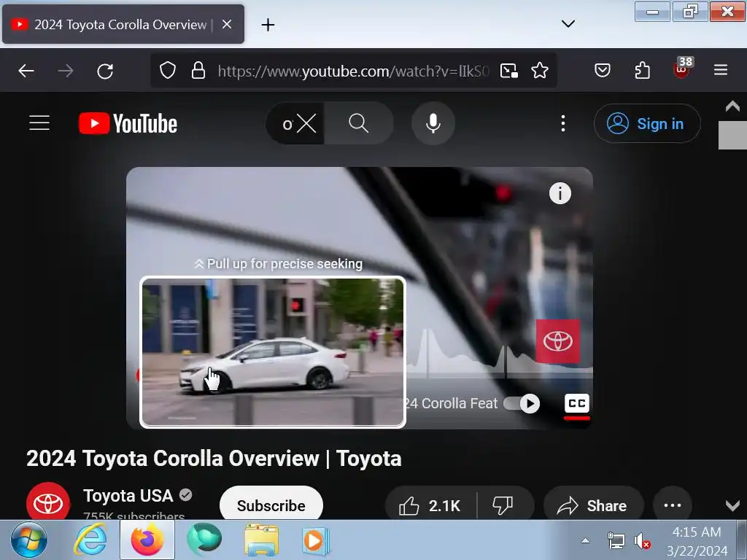Viewport: 747px width, 560px height.
Task: Expand the list all tabs chevron
Action: coord(568,24)
